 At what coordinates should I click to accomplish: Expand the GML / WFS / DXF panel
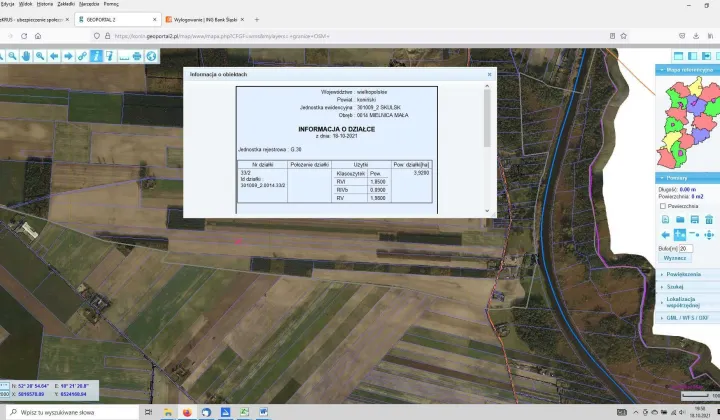[x=687, y=318]
